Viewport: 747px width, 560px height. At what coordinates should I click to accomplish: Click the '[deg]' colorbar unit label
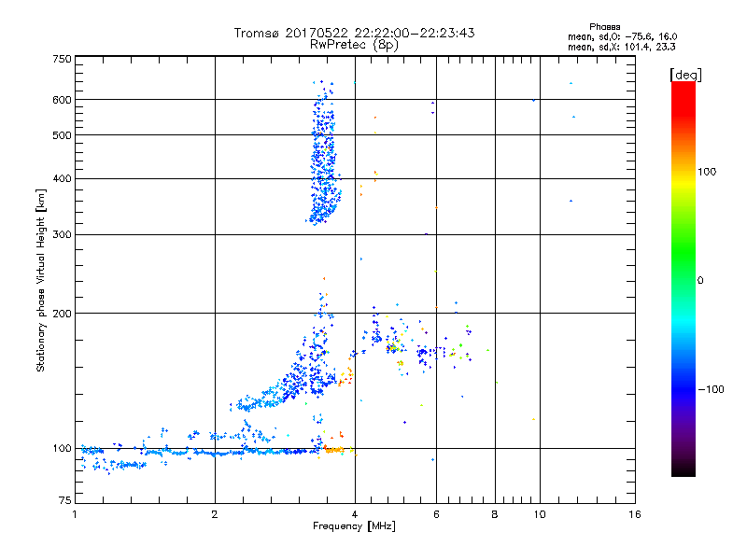[x=685, y=75]
